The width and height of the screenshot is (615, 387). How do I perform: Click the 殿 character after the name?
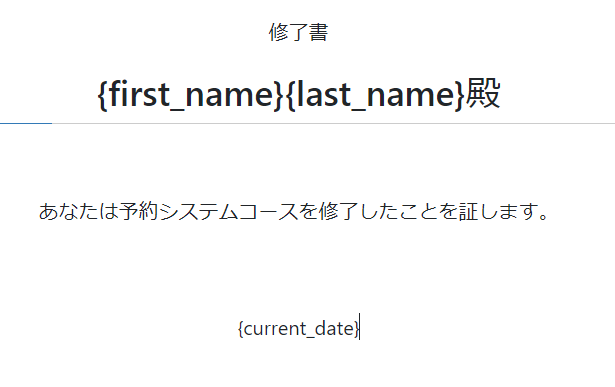tap(483, 94)
